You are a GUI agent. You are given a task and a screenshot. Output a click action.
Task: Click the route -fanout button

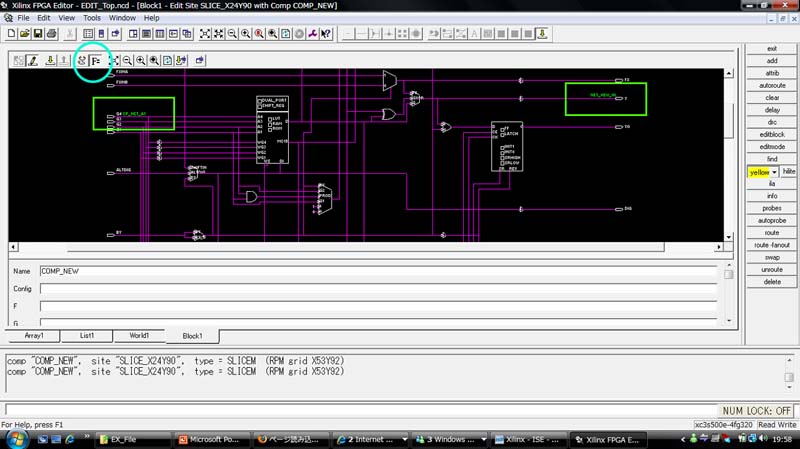[772, 245]
